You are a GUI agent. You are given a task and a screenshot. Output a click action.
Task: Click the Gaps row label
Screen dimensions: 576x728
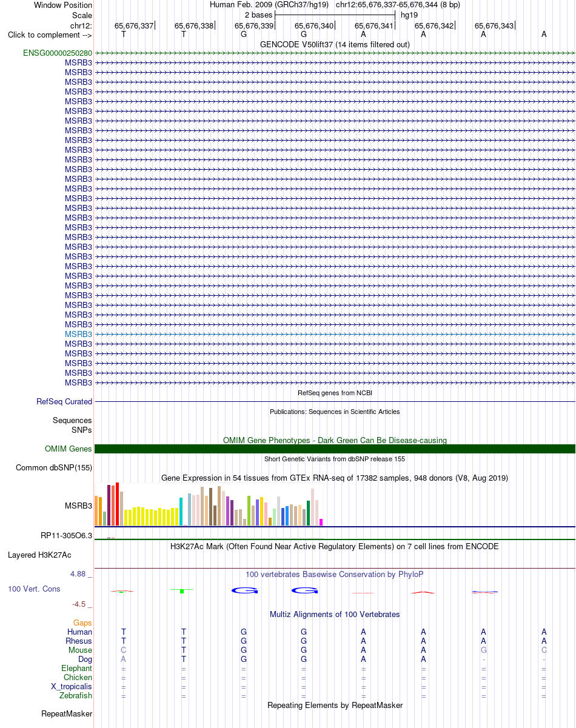[x=82, y=623]
